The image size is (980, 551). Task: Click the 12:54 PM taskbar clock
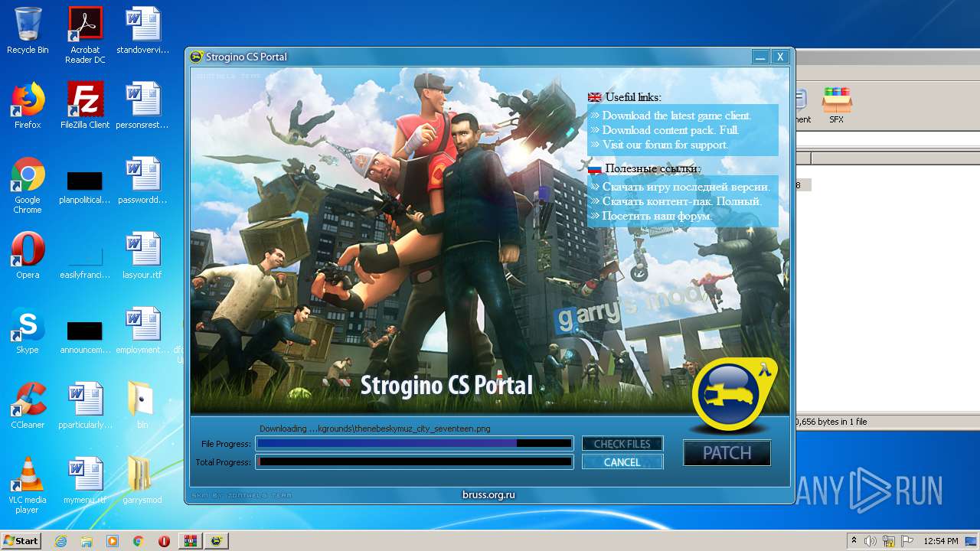coord(941,541)
